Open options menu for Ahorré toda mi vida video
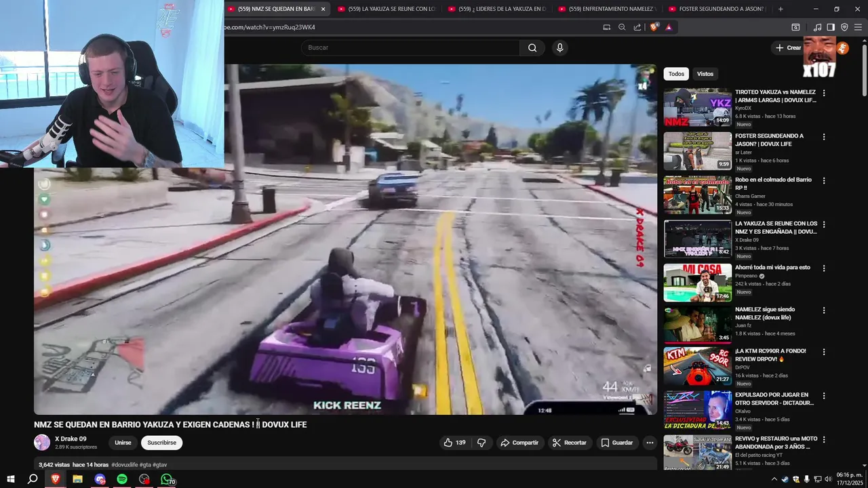The width and height of the screenshot is (868, 488). pyautogui.click(x=824, y=268)
